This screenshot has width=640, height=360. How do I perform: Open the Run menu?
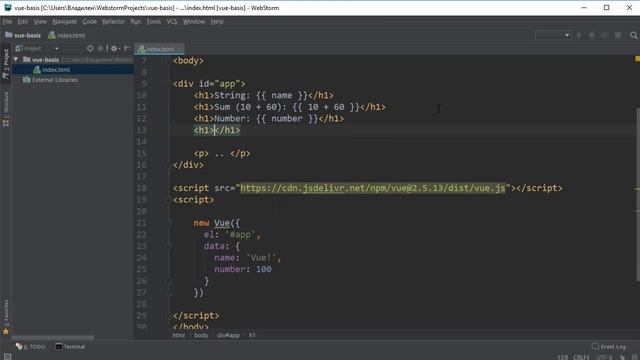pos(136,22)
